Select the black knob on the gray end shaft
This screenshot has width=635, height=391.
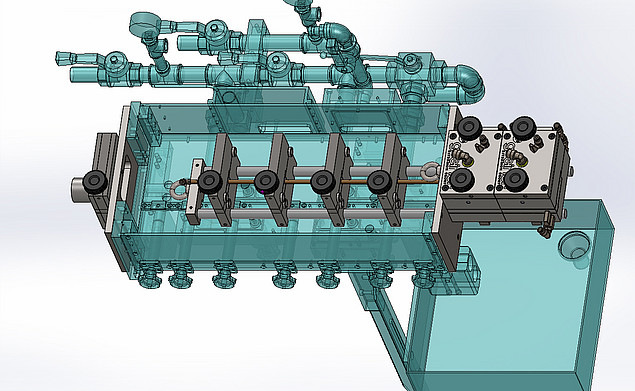96,181
